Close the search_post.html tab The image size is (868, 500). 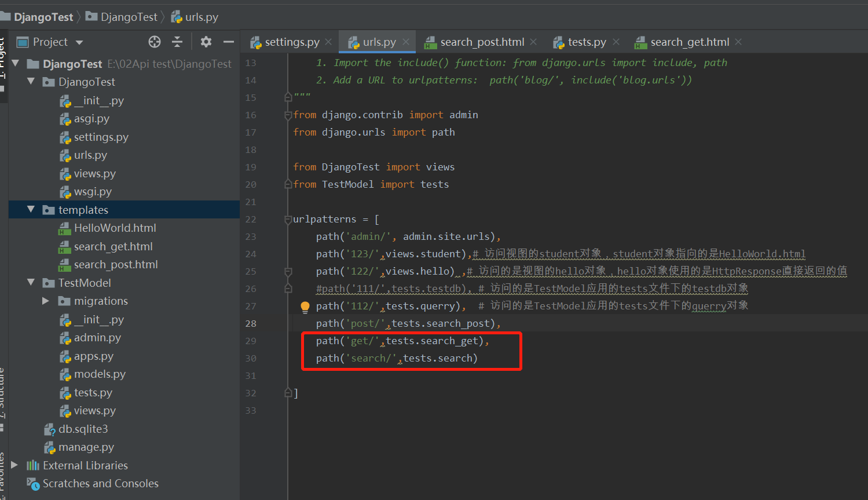533,42
